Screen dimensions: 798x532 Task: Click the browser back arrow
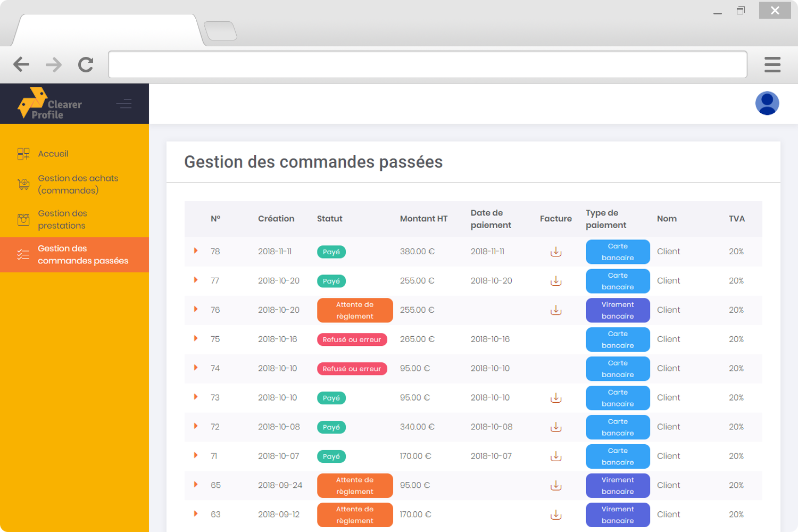click(21, 64)
